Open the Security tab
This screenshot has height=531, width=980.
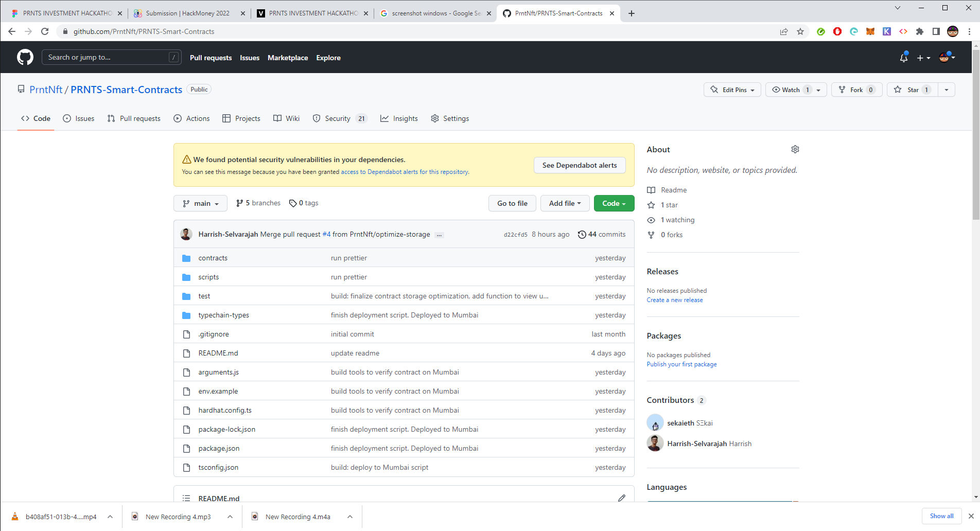(x=340, y=118)
